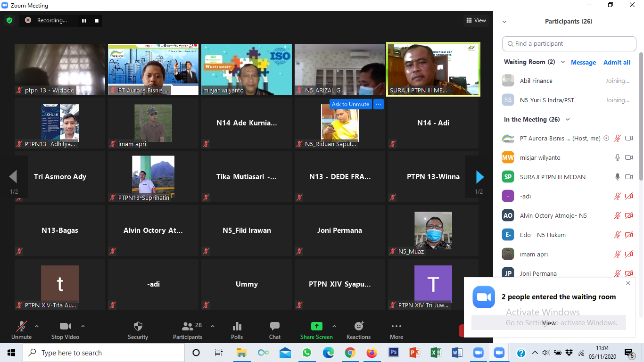Screen dimensions: 644x362
Task: Select SURAJI PTPN III video thumbnail
Action: coord(433,69)
